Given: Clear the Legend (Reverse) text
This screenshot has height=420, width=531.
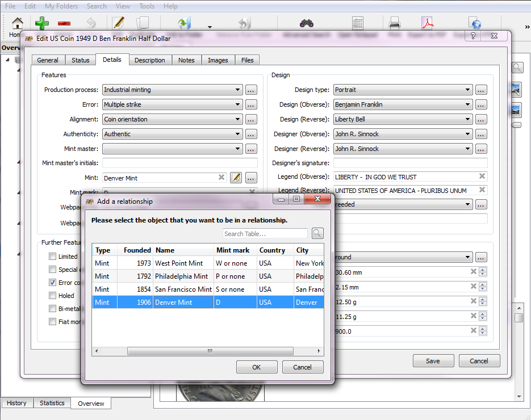Looking at the screenshot, I should (482, 190).
